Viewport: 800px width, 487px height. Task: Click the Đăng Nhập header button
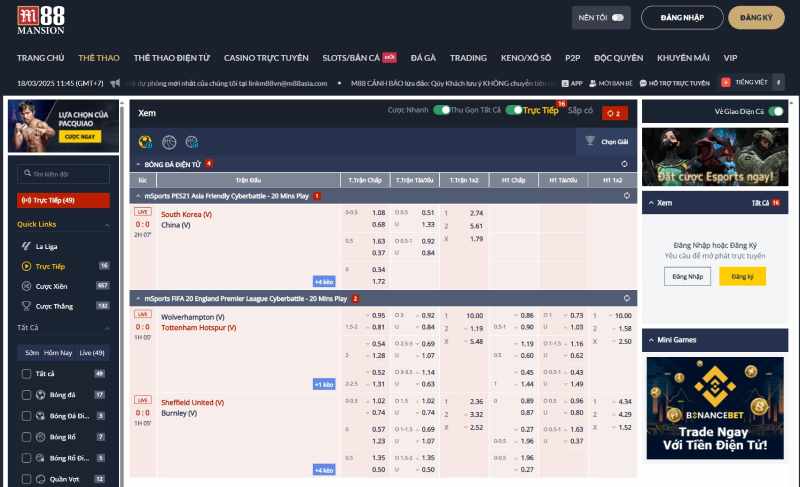[682, 18]
